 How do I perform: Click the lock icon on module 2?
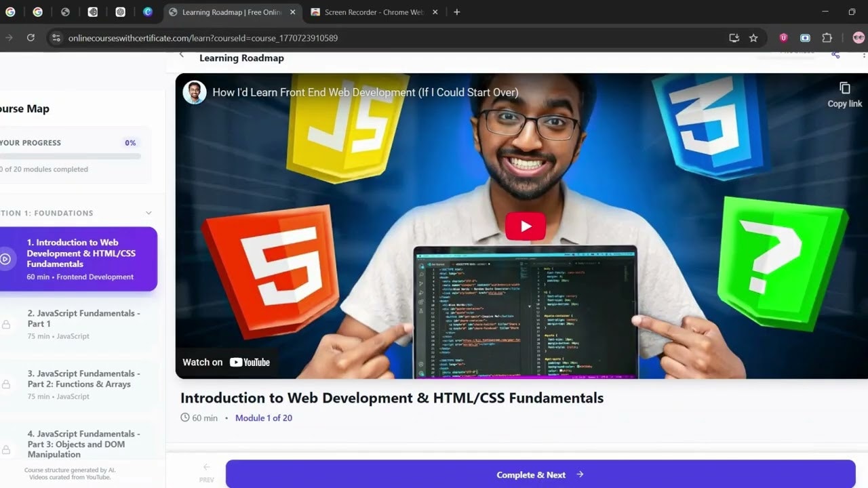coord(6,325)
